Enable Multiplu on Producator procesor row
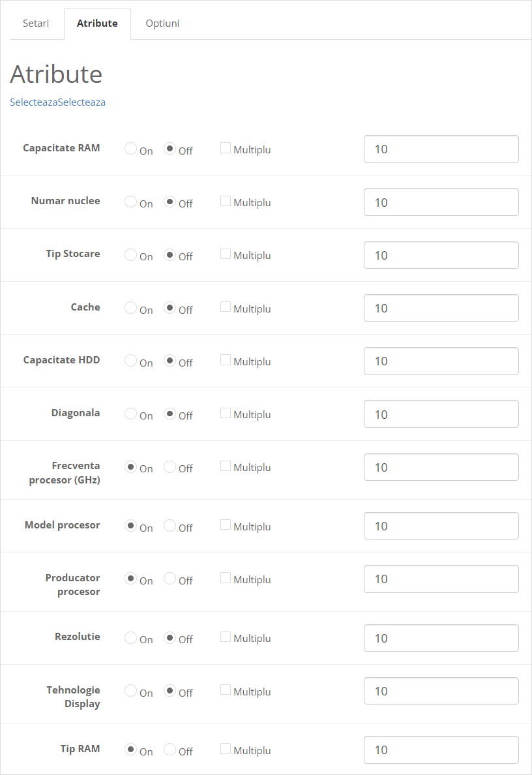The image size is (532, 775). [226, 577]
